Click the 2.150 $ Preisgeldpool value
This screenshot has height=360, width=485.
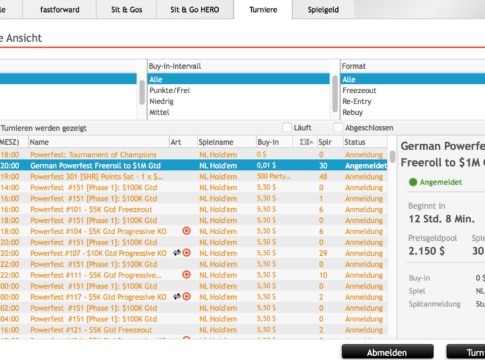(426, 251)
